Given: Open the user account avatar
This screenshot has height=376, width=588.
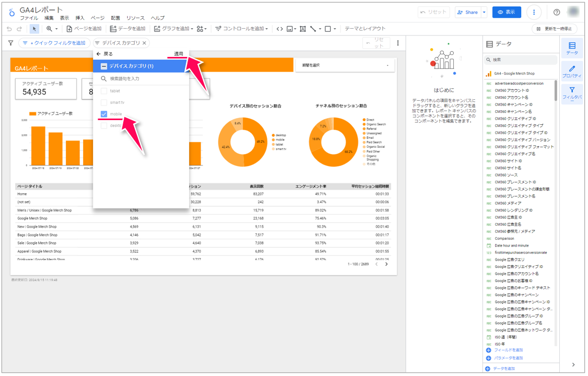Looking at the screenshot, I should [573, 12].
